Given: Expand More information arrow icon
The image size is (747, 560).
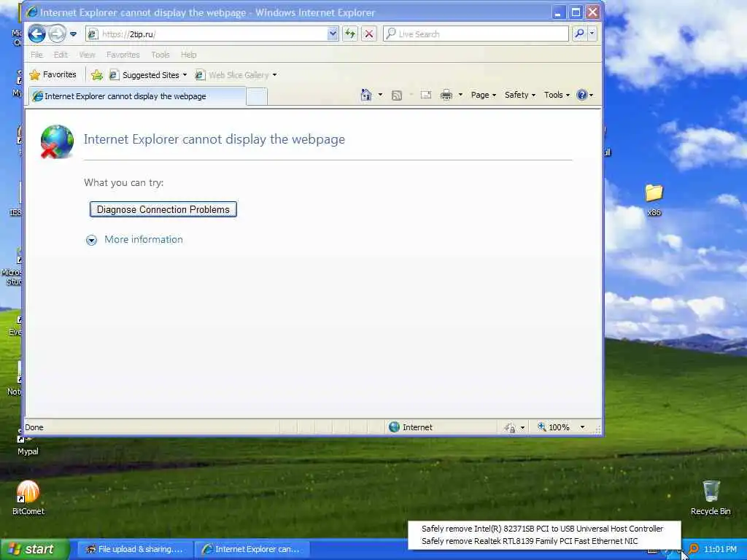Looking at the screenshot, I should pyautogui.click(x=91, y=240).
